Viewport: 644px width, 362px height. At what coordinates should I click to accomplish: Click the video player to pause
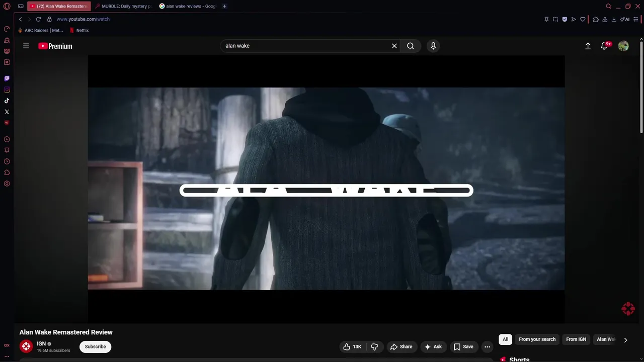coord(326,189)
